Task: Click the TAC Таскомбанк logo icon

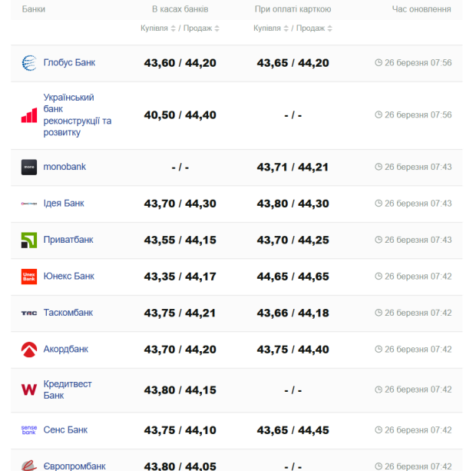Action: point(29,313)
